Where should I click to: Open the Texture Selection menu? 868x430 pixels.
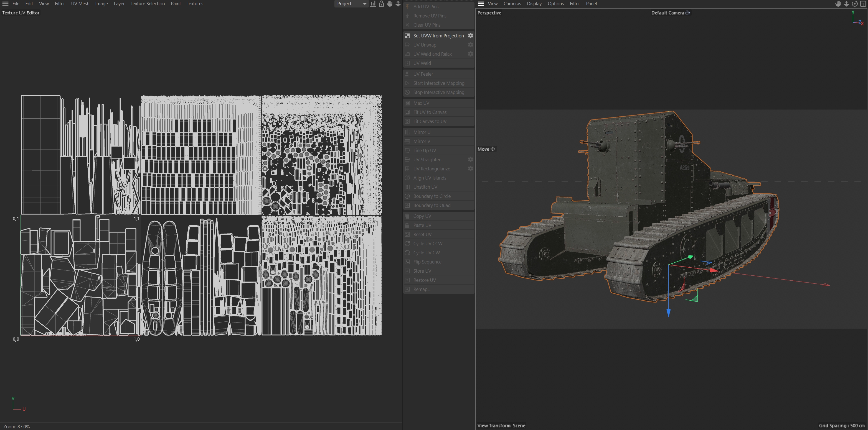pyautogui.click(x=148, y=4)
